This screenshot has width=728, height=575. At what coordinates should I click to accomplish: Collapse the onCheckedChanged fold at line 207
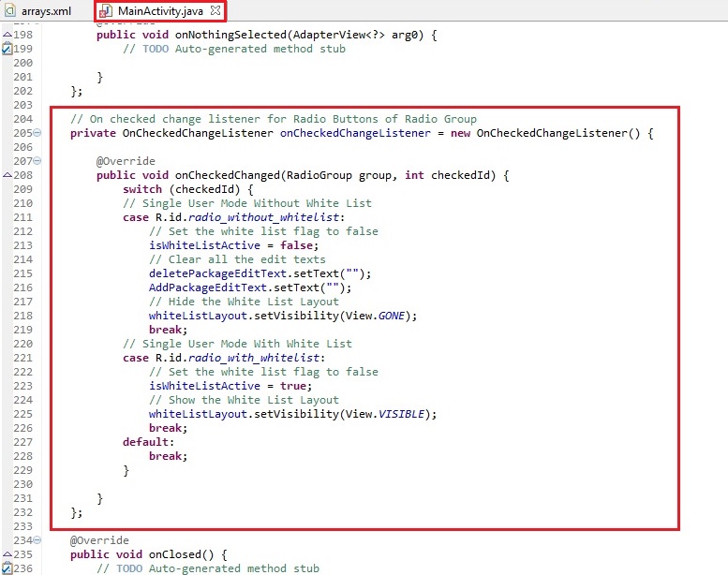click(37, 161)
